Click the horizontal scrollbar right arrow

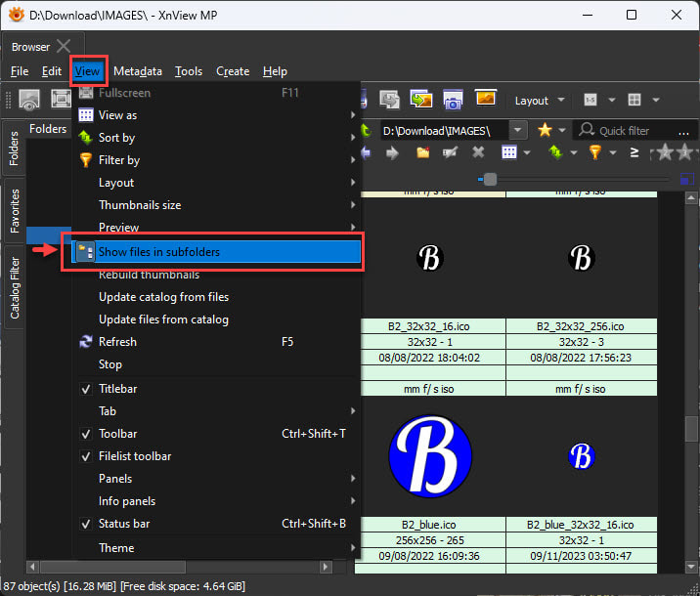pos(326,567)
